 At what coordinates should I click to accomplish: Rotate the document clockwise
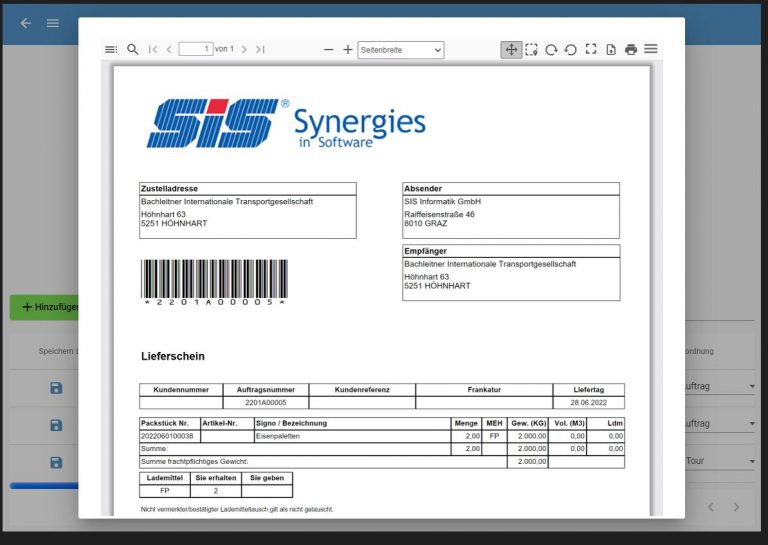tap(551, 49)
